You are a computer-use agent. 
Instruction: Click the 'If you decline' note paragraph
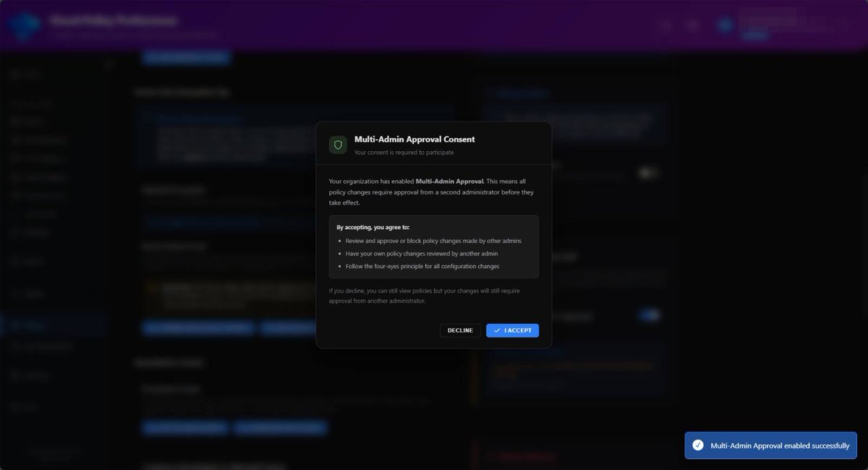(x=424, y=296)
